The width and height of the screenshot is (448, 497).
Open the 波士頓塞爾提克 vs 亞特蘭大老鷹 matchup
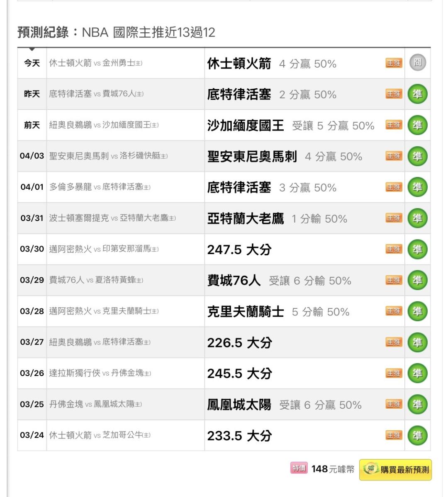(112, 218)
